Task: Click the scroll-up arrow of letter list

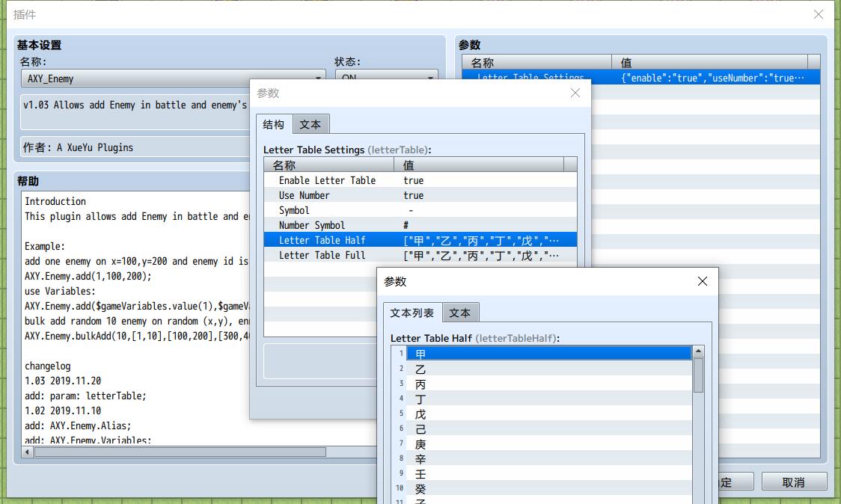Action: 698,351
